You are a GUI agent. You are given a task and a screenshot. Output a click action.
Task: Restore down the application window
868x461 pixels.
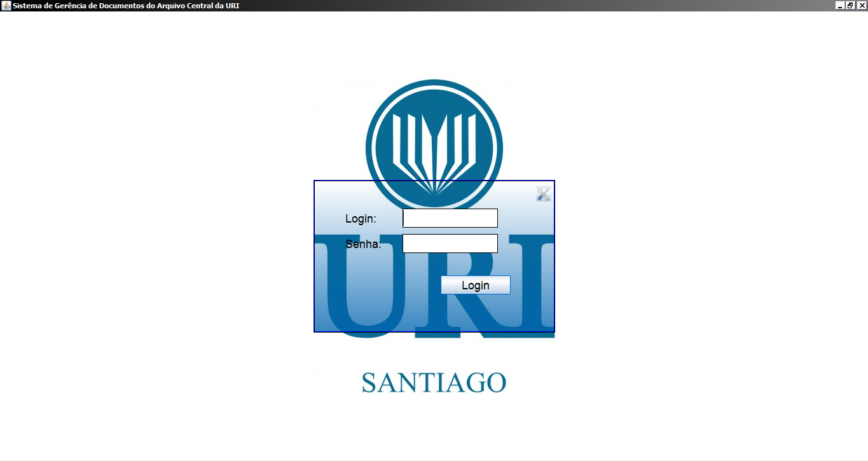tap(851, 5)
